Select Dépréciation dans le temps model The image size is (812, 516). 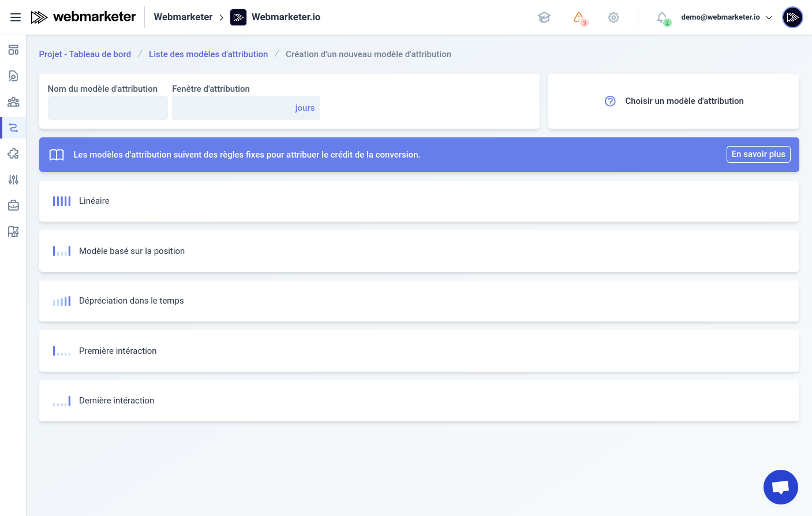pyautogui.click(x=419, y=301)
